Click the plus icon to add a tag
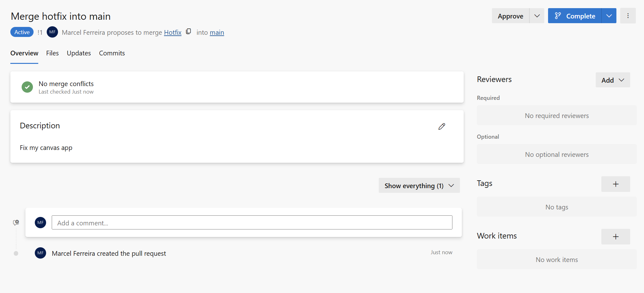 click(615, 184)
